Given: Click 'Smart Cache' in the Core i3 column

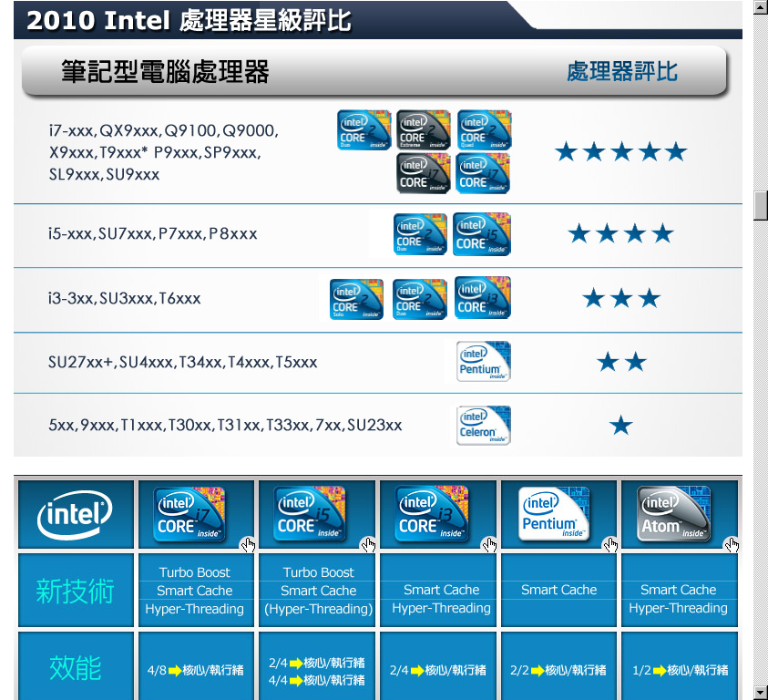Looking at the screenshot, I should (x=441, y=590).
